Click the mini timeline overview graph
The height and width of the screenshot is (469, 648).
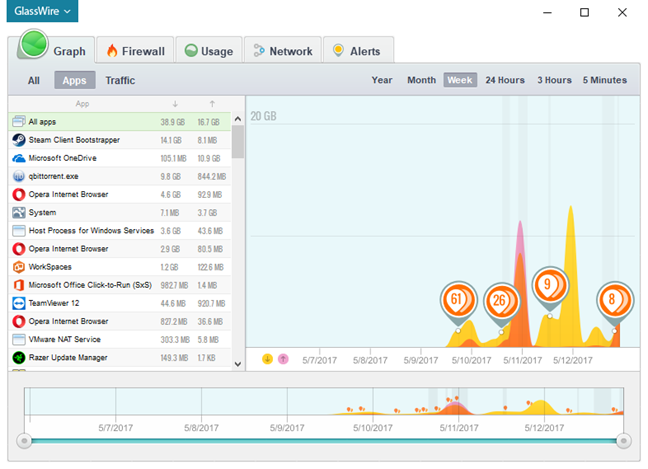tap(324, 401)
